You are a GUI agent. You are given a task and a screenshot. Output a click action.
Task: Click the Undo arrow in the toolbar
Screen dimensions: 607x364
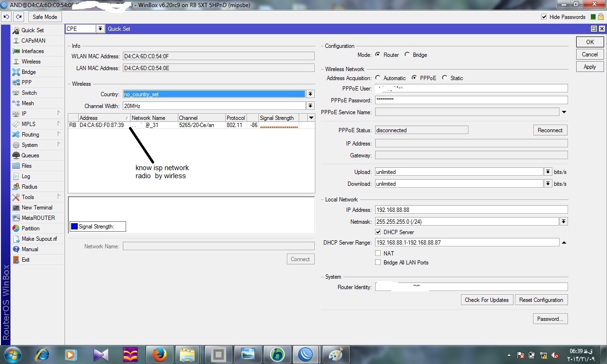point(6,17)
